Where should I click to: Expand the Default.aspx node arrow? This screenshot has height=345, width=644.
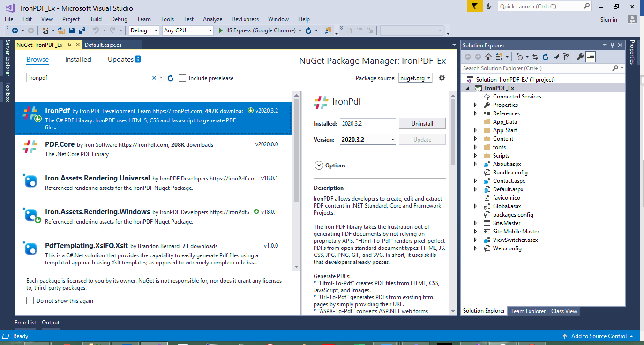pos(475,189)
